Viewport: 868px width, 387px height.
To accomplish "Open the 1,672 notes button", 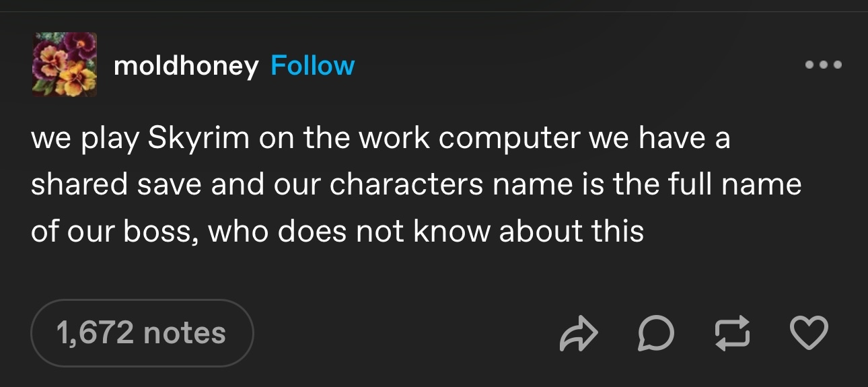I will coord(142,333).
